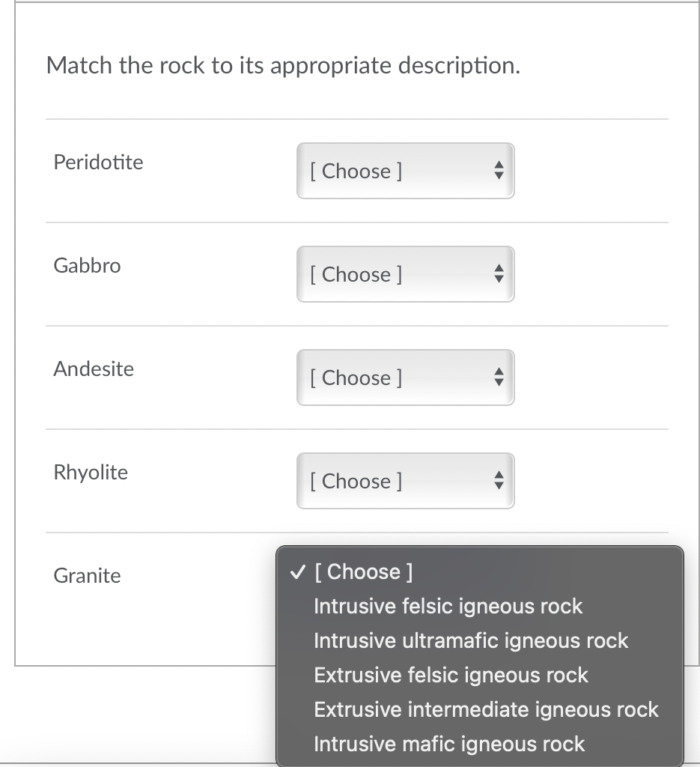Expand the Andesite description dropdown
The width and height of the screenshot is (700, 767).
[x=404, y=378]
